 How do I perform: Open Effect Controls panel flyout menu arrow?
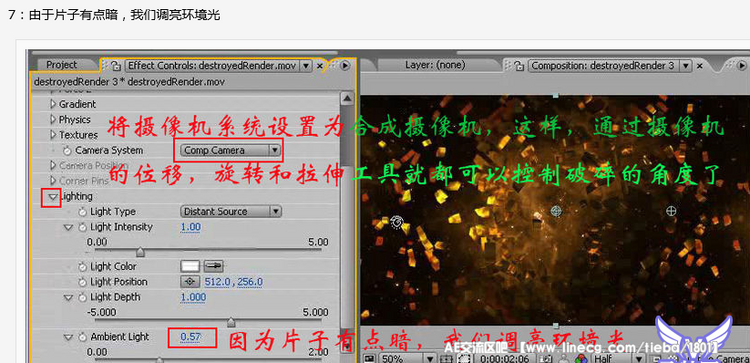point(344,66)
